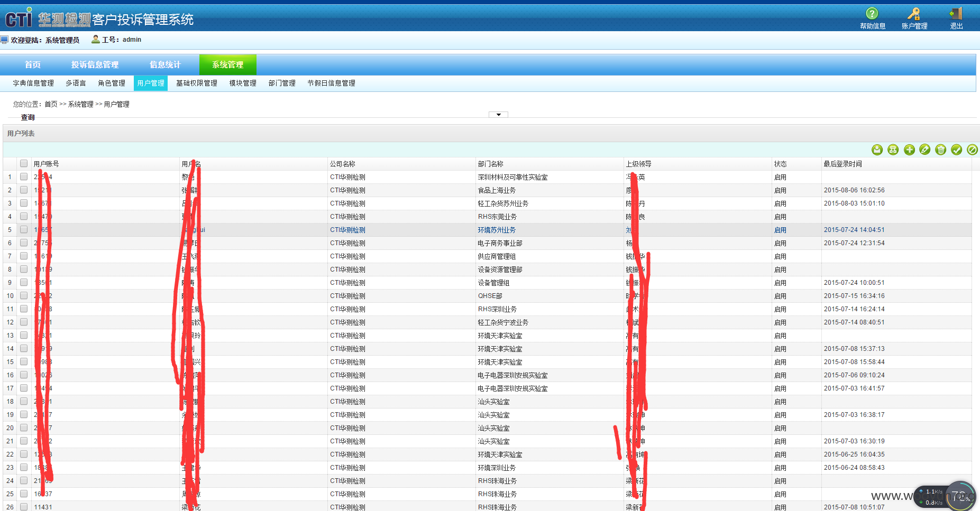
Task: Expand the 查询 panel with arrow toggle
Action: click(498, 115)
